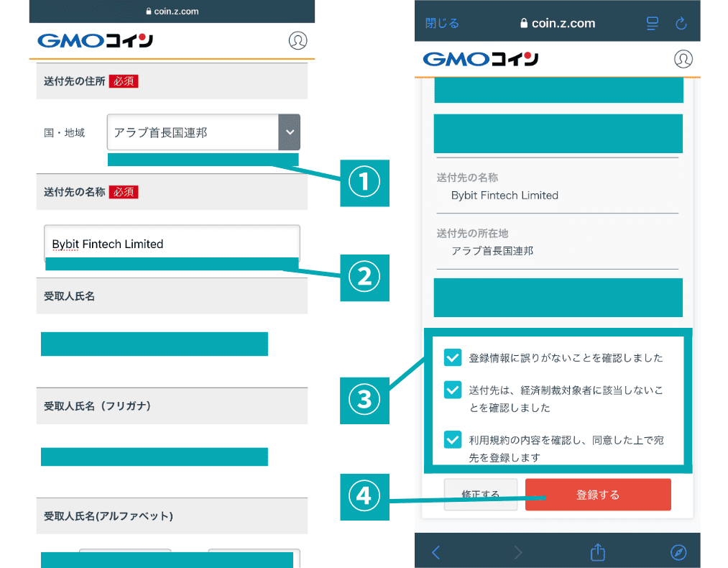The width and height of the screenshot is (728, 568).
Task: Tap the share icon in bottom toolbar
Action: (597, 551)
